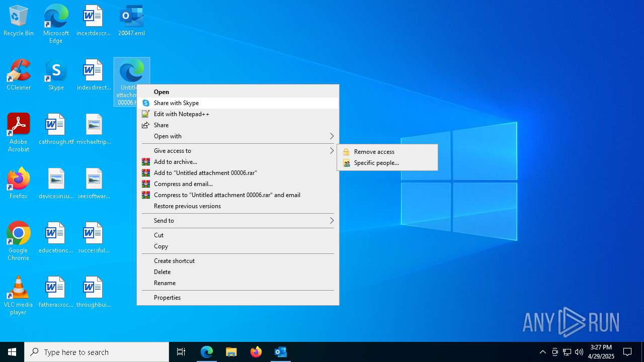Open the volume control in system tray
This screenshot has height=362, width=644.
[x=579, y=352]
